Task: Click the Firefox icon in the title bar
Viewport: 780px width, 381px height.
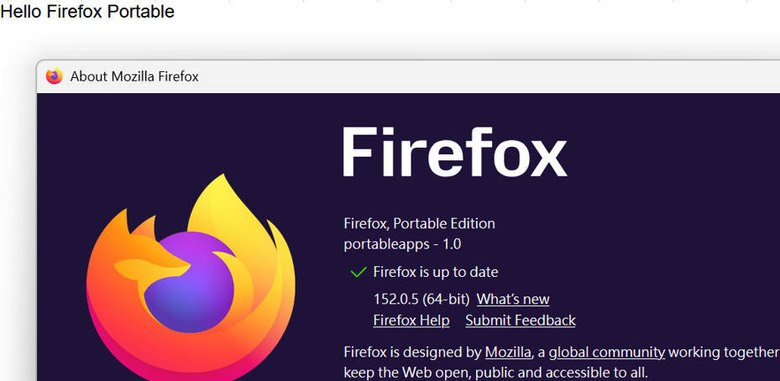Action: click(x=54, y=76)
